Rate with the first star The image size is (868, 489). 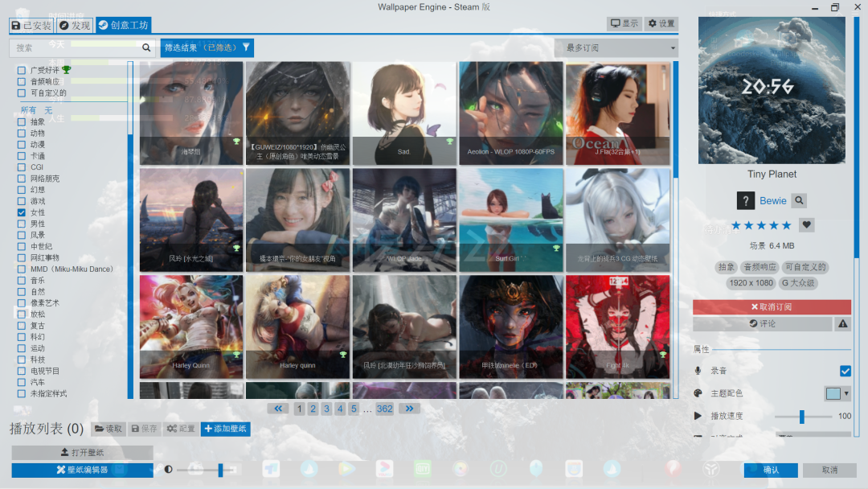pyautogui.click(x=735, y=225)
